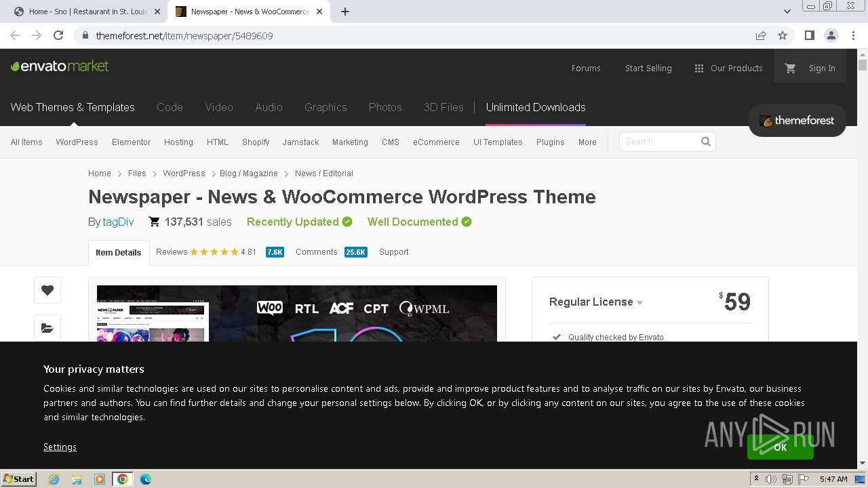Expand Regular License dropdown
Viewport: 868px width, 488px height.
coord(596,302)
